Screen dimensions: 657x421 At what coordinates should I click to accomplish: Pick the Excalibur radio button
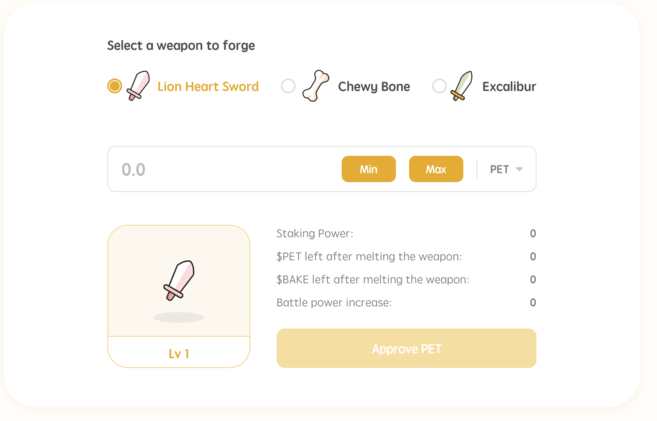click(439, 86)
